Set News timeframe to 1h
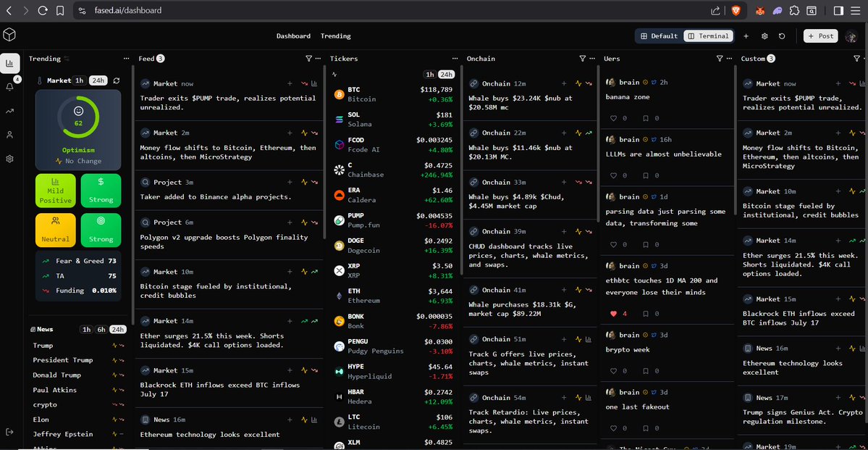Image resolution: width=868 pixels, height=450 pixels. (x=86, y=329)
